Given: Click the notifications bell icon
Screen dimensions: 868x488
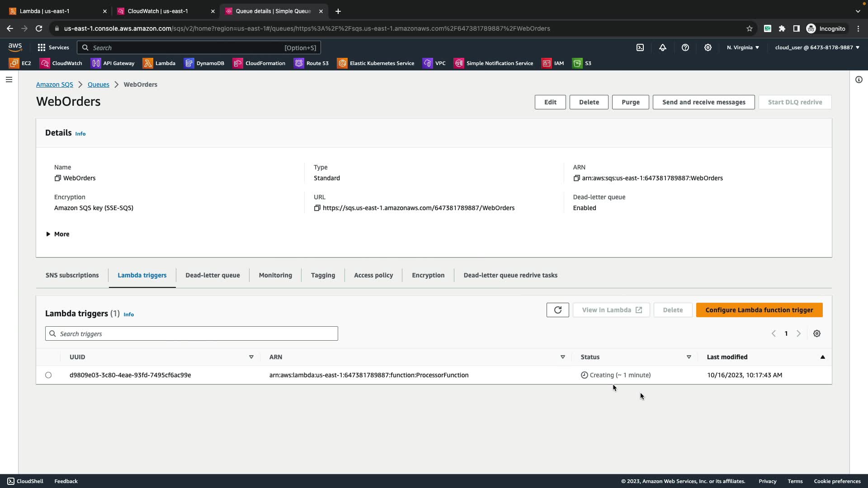Looking at the screenshot, I should click(663, 47).
